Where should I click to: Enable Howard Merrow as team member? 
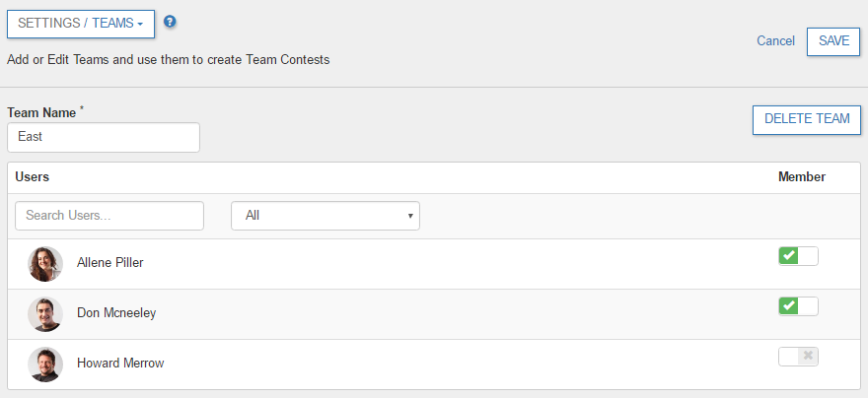tap(798, 356)
